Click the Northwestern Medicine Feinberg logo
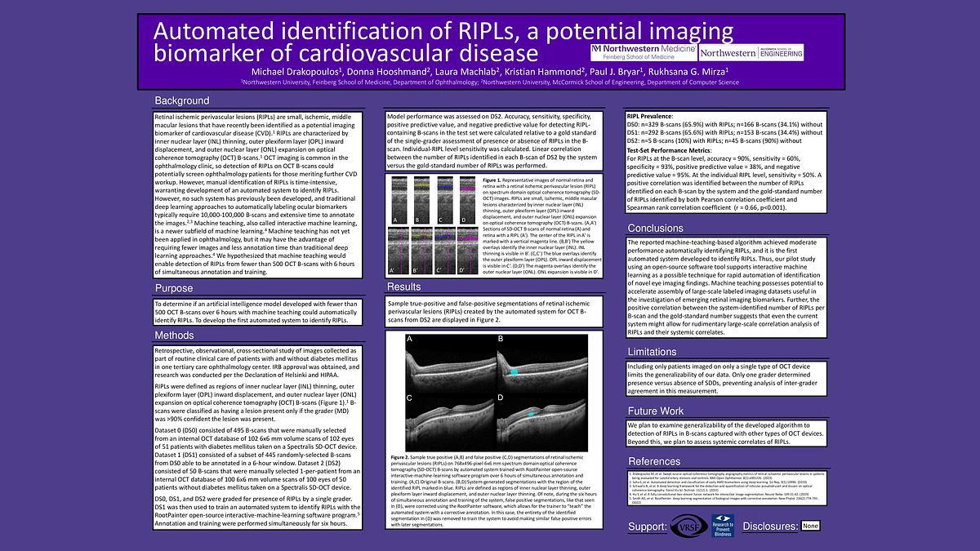 pyautogui.click(x=643, y=52)
